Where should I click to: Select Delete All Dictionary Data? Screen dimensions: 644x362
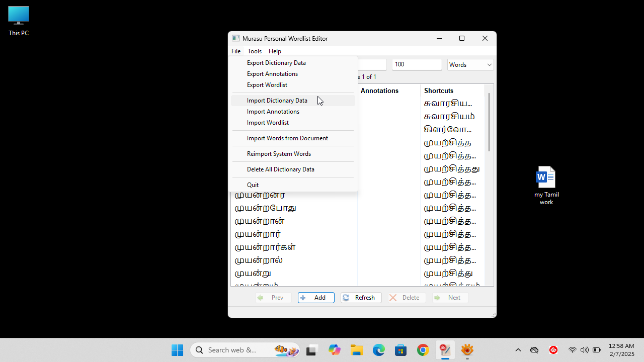[281, 169]
